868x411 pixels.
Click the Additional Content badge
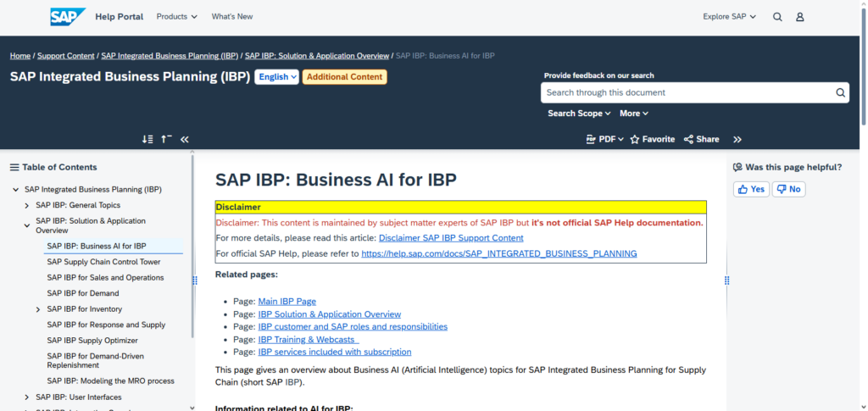coord(344,77)
